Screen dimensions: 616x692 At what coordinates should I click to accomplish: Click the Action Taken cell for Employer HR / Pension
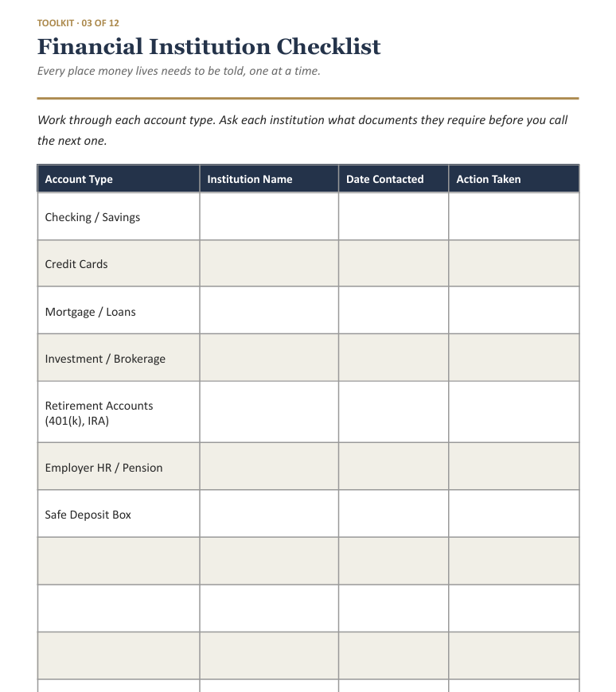click(x=513, y=466)
